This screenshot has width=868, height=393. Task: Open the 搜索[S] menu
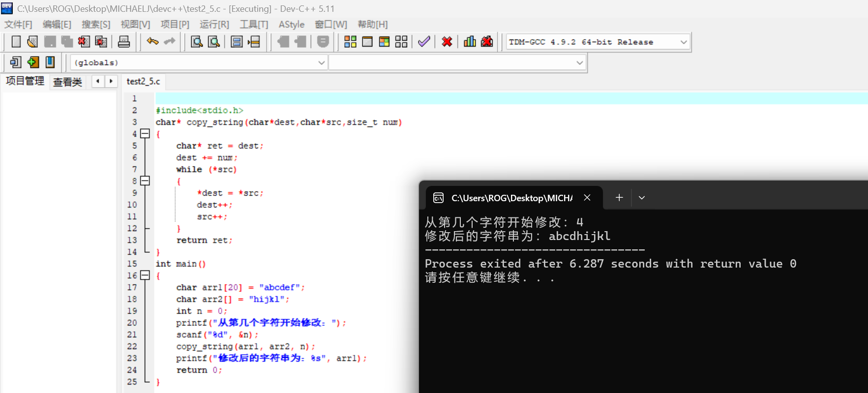click(96, 24)
